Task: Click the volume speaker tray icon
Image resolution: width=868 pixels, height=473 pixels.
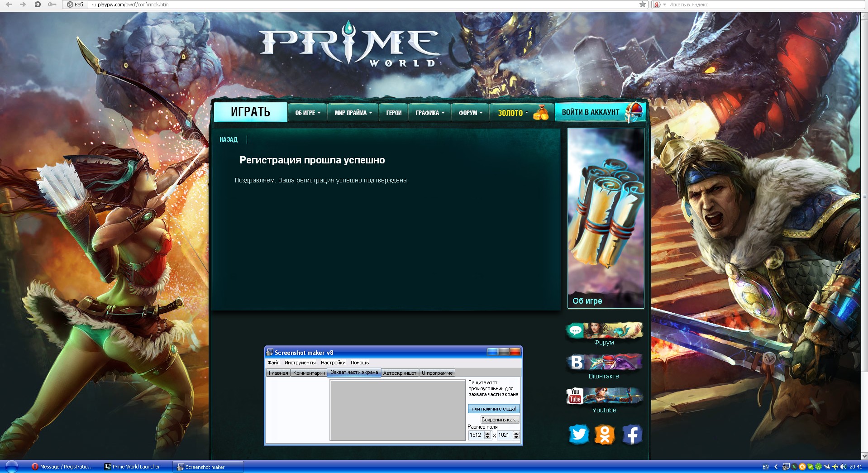Action: (843, 467)
